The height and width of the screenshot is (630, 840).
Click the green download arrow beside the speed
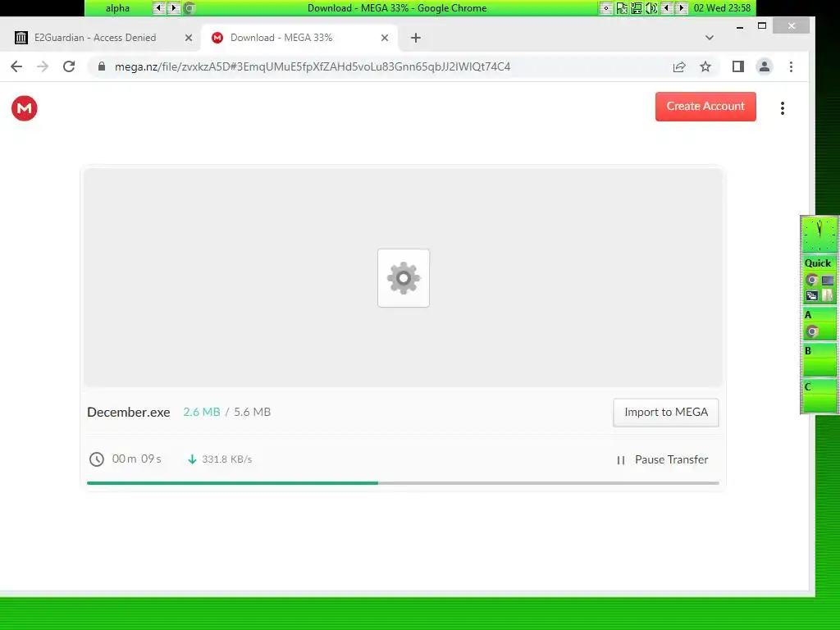point(192,459)
